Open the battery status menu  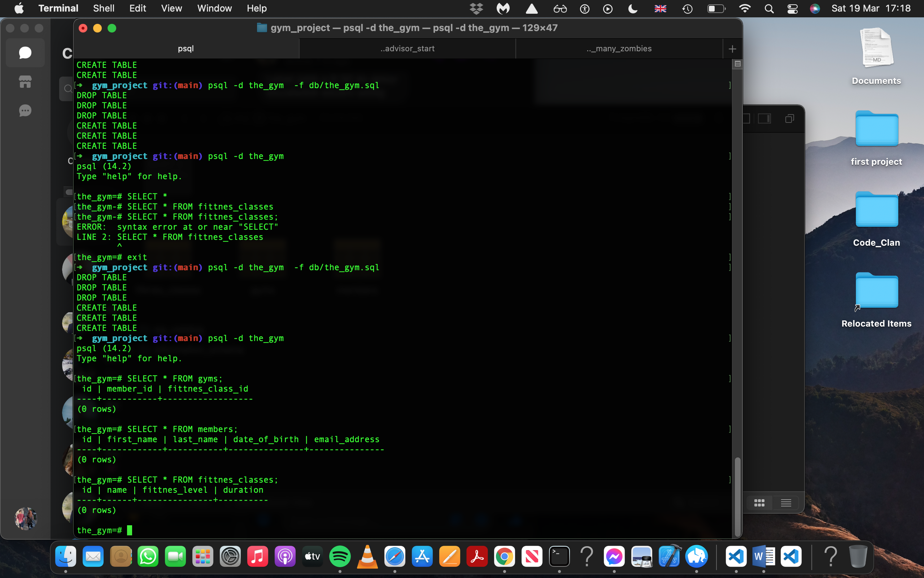coord(716,8)
